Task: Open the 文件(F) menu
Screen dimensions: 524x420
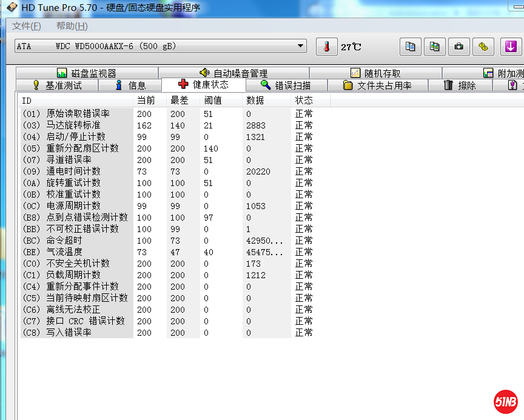Action: click(x=27, y=26)
